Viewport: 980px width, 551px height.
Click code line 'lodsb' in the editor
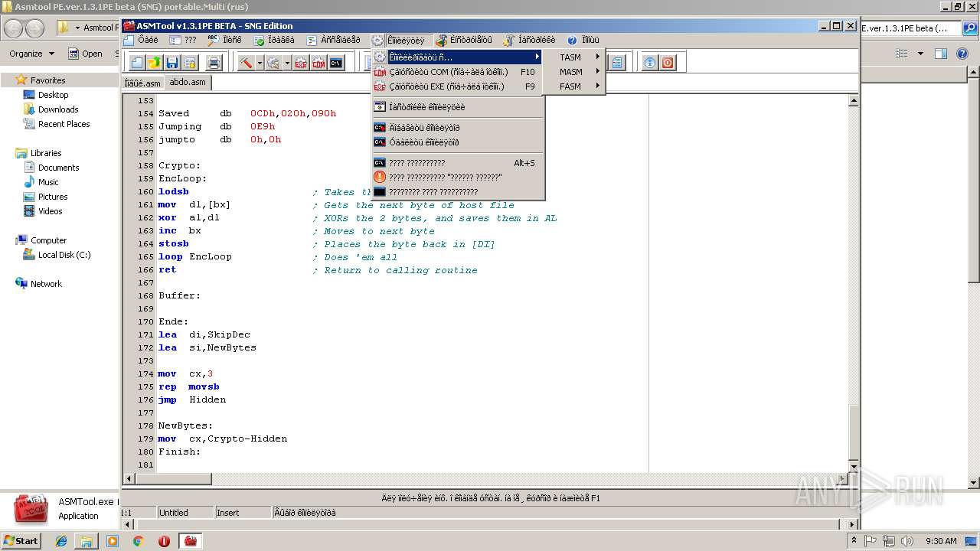click(173, 192)
